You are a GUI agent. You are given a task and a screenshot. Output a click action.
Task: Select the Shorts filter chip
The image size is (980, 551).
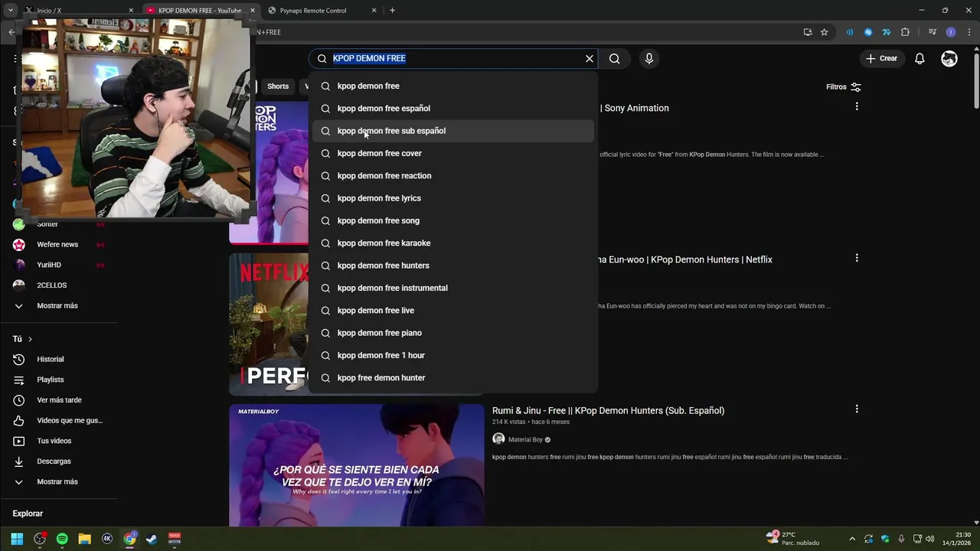(278, 86)
